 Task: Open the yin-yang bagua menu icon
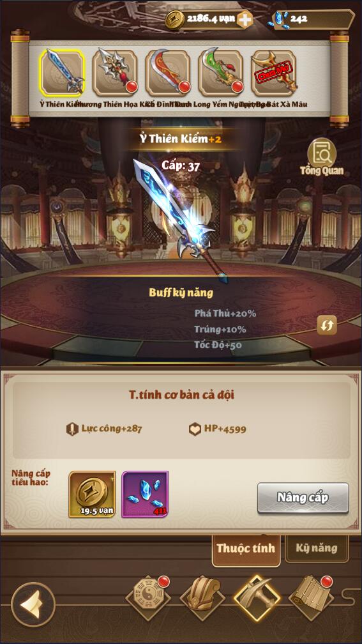[149, 599]
